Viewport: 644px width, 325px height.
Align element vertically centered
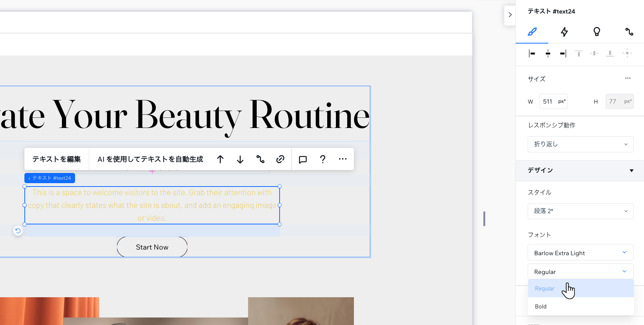tap(594, 54)
